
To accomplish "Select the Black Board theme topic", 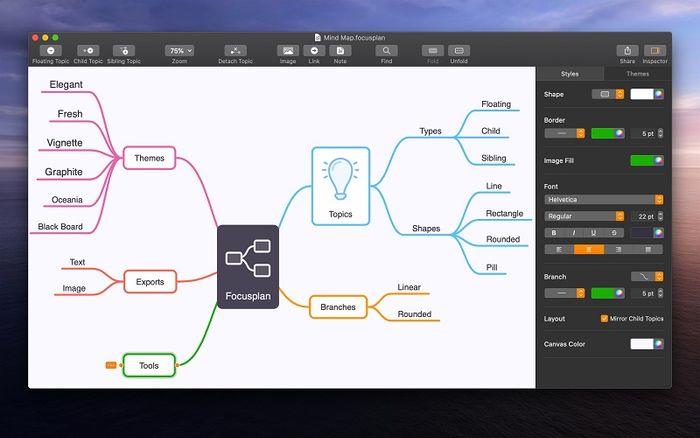I will 60,226.
